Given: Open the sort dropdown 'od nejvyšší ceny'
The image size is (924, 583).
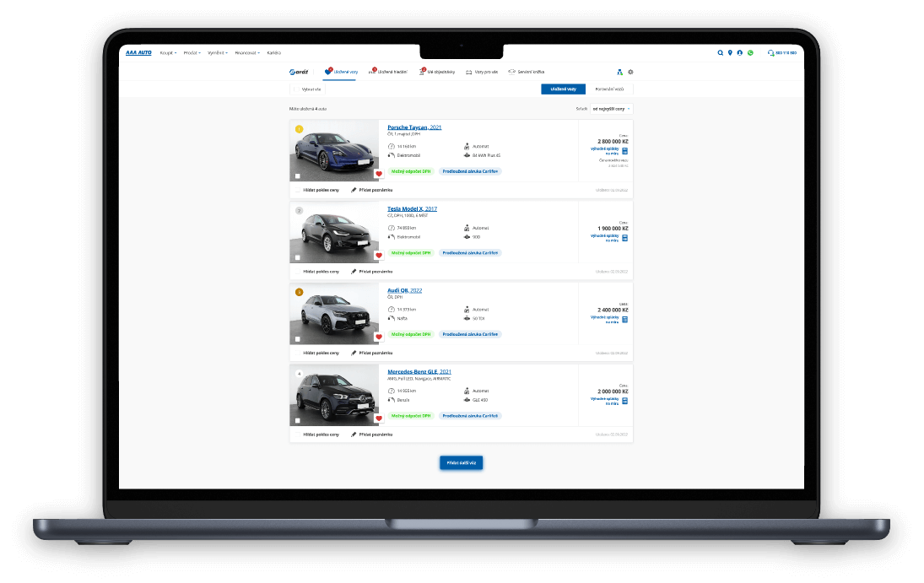Looking at the screenshot, I should pos(612,109).
